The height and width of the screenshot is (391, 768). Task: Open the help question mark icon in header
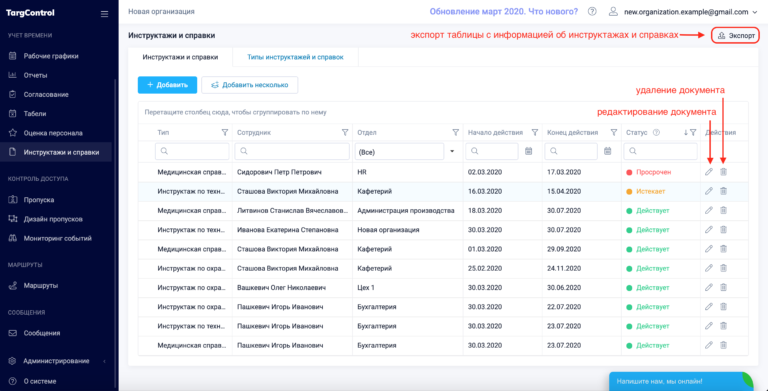[x=592, y=11]
